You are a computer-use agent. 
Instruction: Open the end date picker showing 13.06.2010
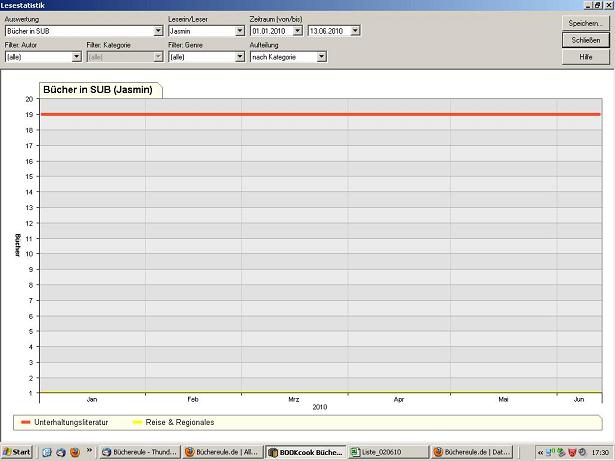[x=356, y=31]
